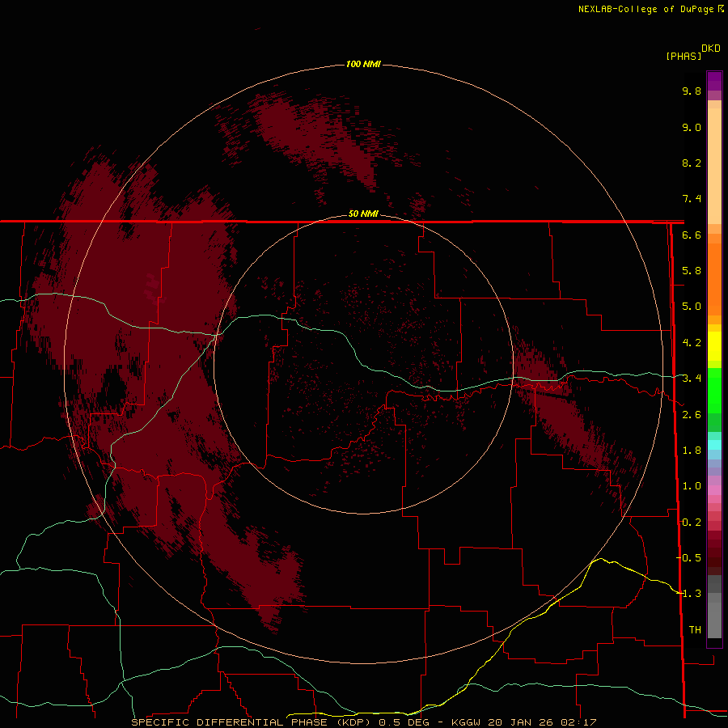This screenshot has height=728, width=728.
Task: Select the 0.2 scale value
Action: click(x=692, y=523)
